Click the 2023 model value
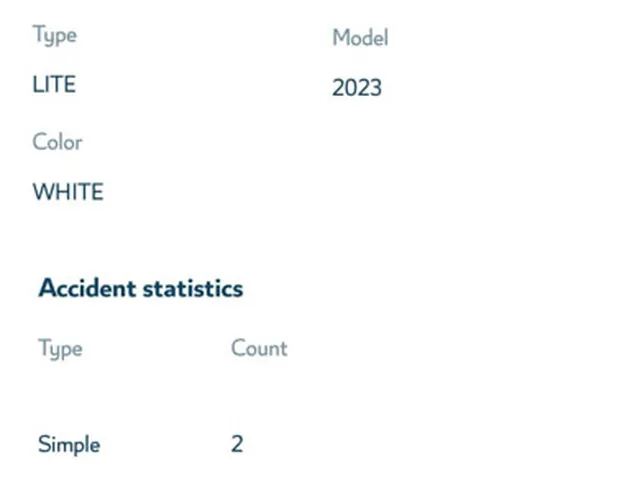This screenshot has height=480, width=640. click(x=357, y=87)
